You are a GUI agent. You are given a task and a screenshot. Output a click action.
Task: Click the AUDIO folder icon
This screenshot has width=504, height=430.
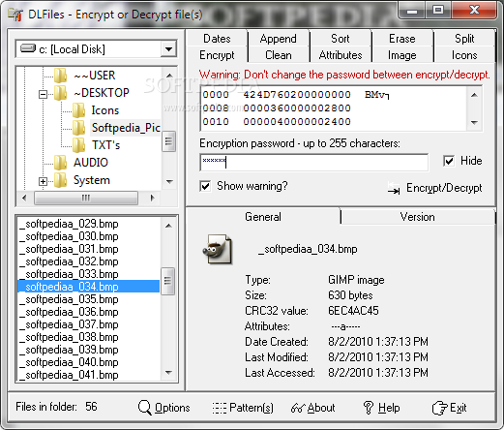click(61, 163)
